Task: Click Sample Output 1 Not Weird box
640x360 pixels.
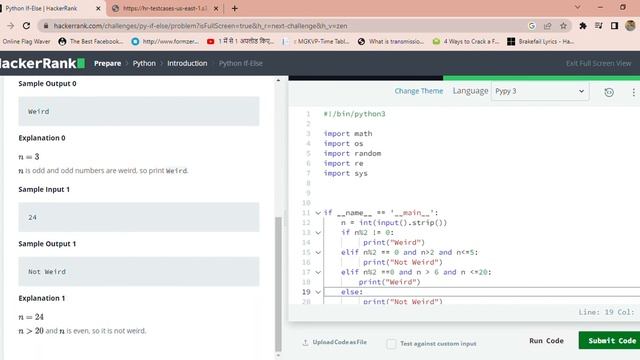Action: [x=139, y=271]
